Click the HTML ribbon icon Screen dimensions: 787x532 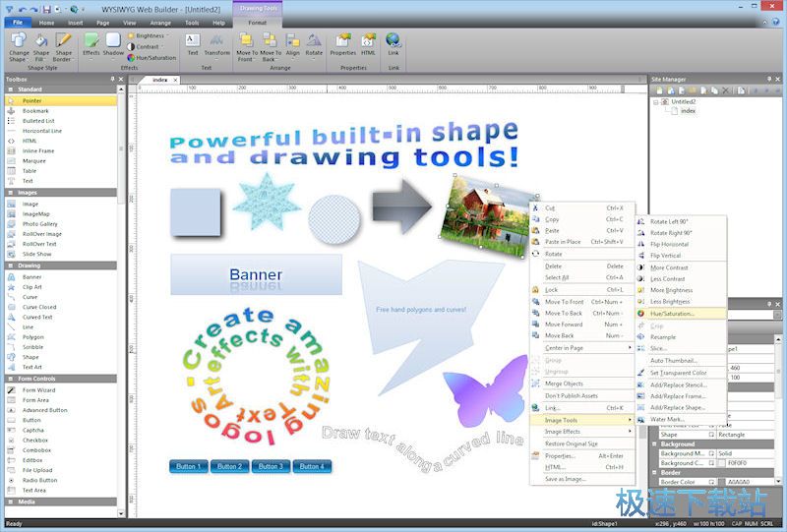tap(368, 45)
